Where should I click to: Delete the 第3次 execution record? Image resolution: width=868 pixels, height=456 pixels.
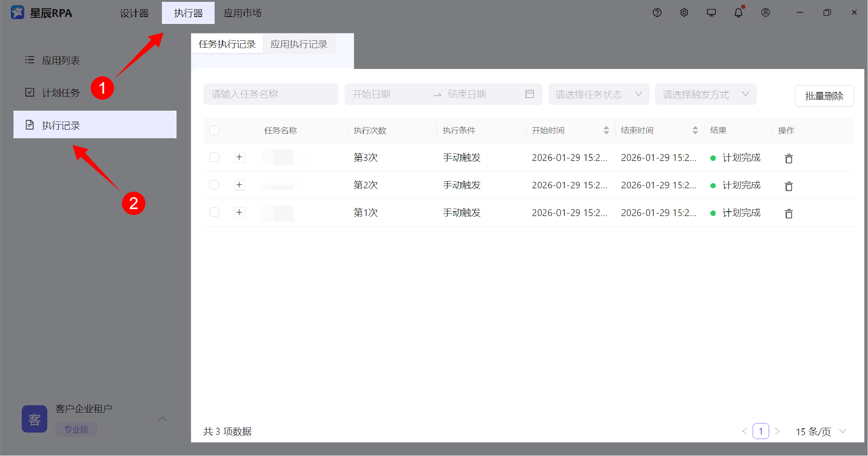(x=789, y=158)
